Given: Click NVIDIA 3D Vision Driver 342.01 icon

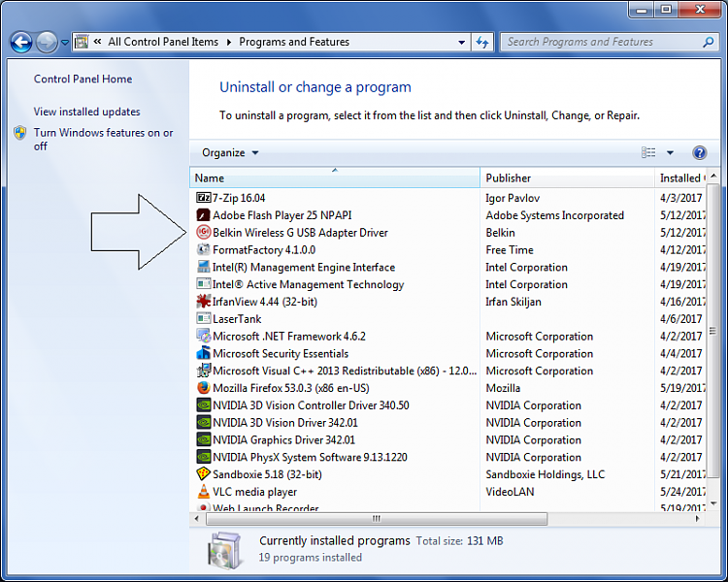Looking at the screenshot, I should (x=204, y=422).
